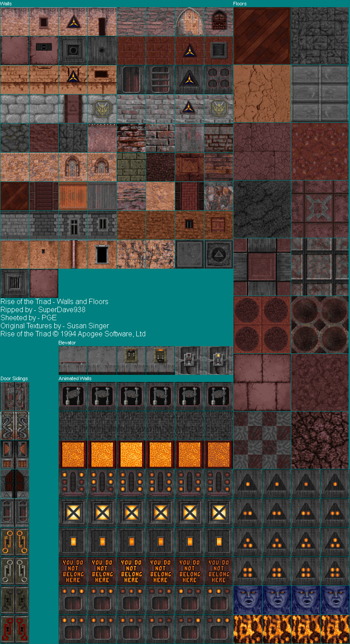Select the plaster wall tile with vertical pipe
Image resolution: width=350 pixels, height=644 pixels.
[x=73, y=254]
